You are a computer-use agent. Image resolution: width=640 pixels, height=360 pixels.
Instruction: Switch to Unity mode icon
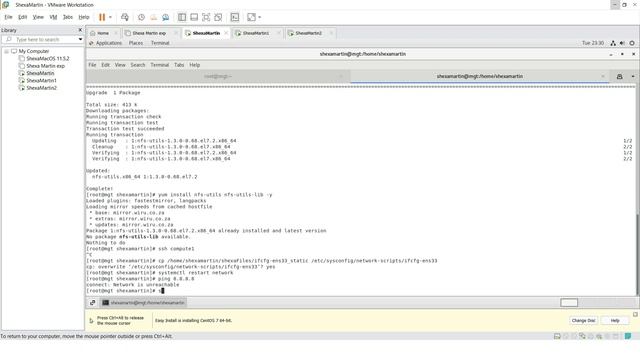(x=218, y=17)
